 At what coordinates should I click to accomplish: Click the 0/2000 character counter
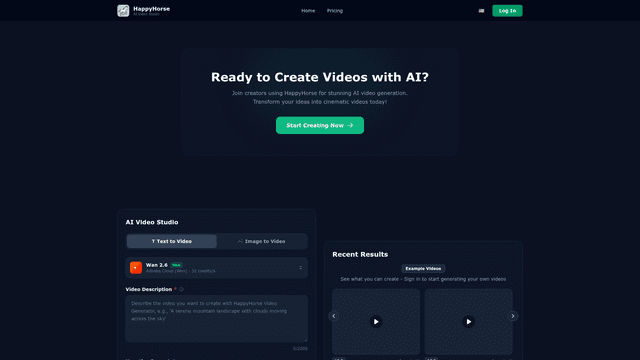pos(300,349)
